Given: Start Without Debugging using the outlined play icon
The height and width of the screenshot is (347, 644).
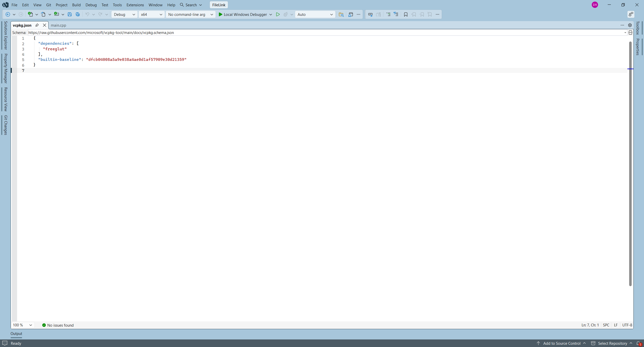Looking at the screenshot, I should tap(278, 15).
